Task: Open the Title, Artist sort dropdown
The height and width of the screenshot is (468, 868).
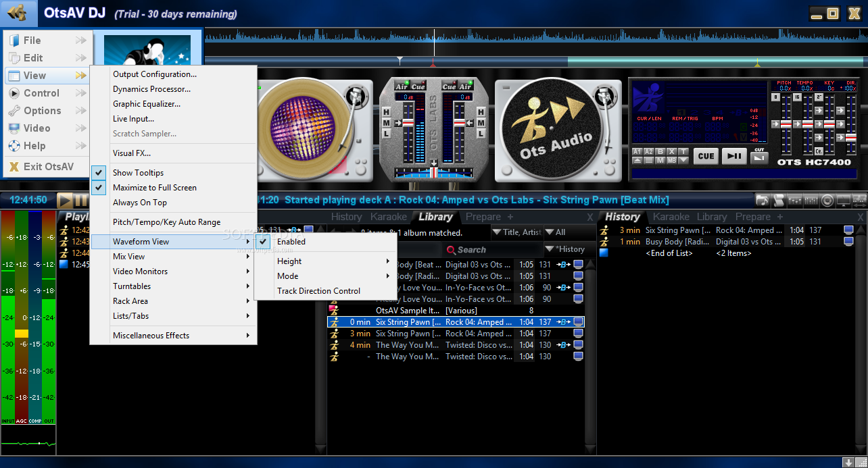Action: pyautogui.click(x=516, y=232)
